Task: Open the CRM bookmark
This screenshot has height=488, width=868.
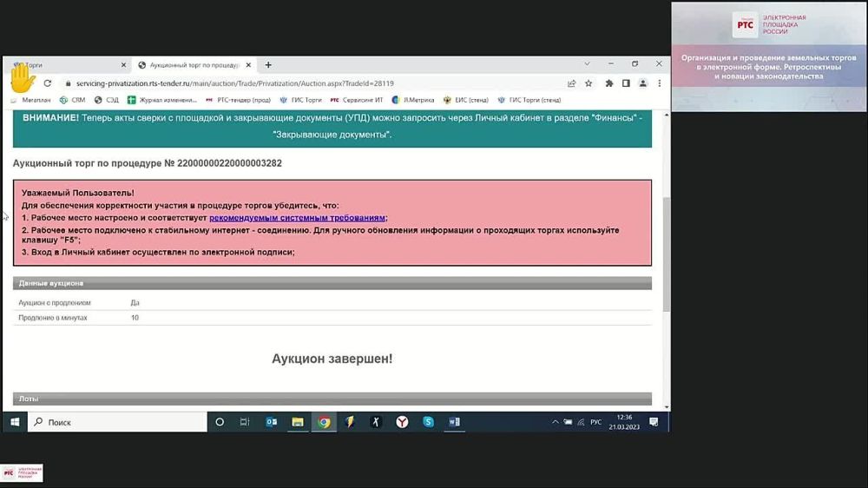Action: 73,100
